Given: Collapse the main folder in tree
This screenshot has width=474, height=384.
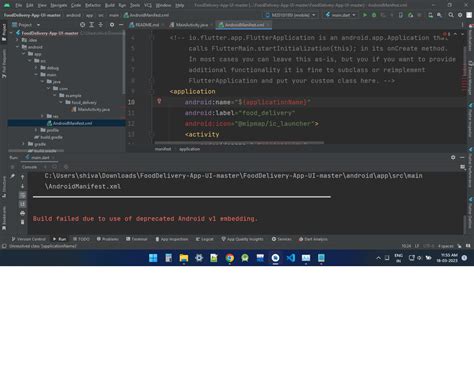Looking at the screenshot, I should point(36,75).
